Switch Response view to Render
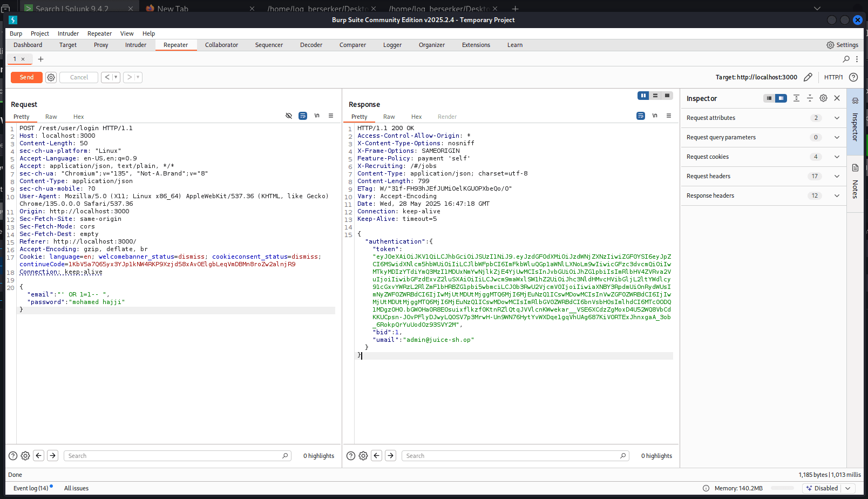This screenshot has height=499, width=868. 447,117
